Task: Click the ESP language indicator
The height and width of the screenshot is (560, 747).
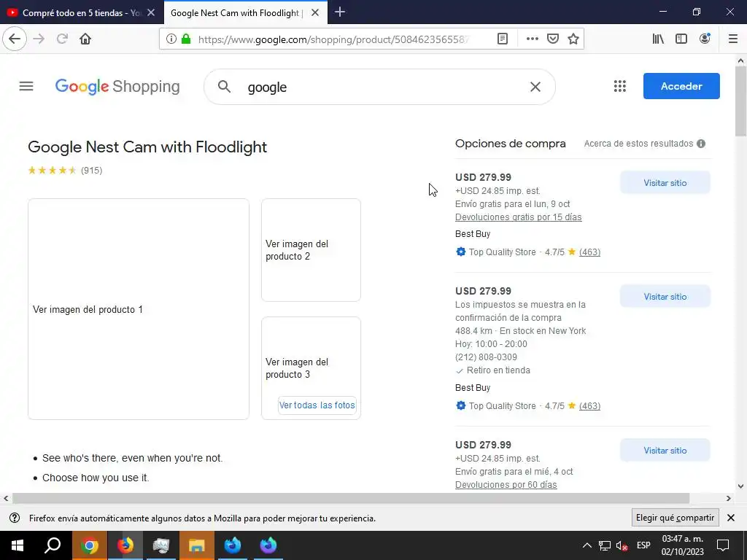Action: (643, 545)
